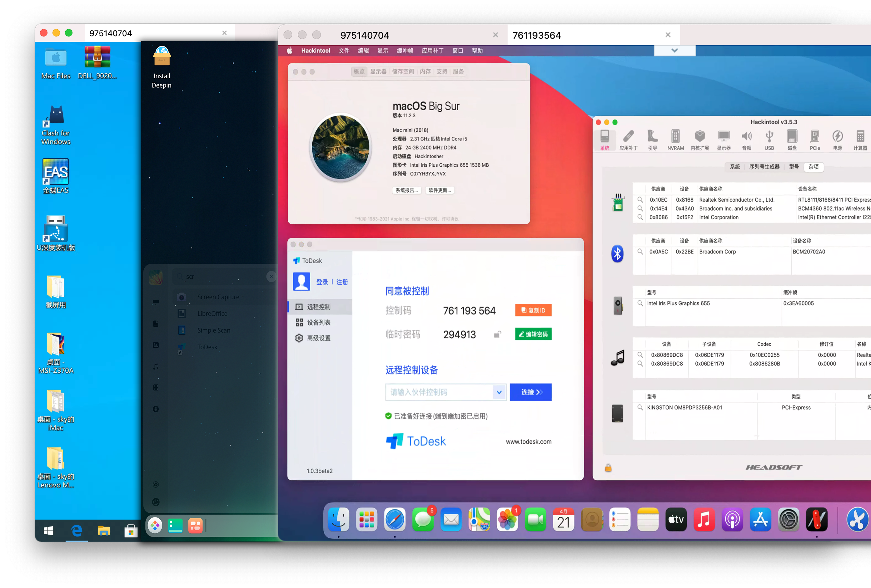Click the 连接 connect button
Viewport: 871px width, 588px height.
click(530, 392)
